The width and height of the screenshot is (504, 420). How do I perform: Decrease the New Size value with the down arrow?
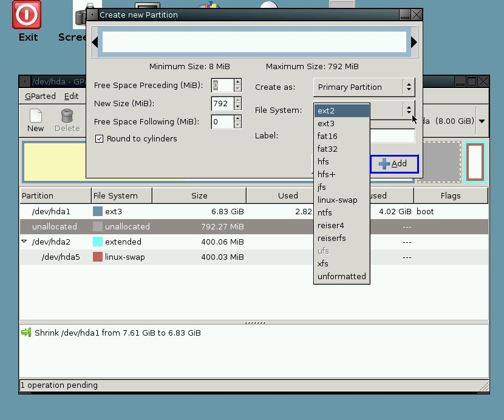[x=237, y=107]
